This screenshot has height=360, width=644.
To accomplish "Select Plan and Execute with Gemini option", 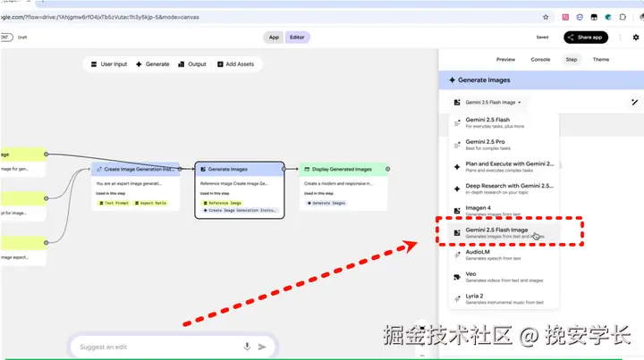I will tap(504, 166).
